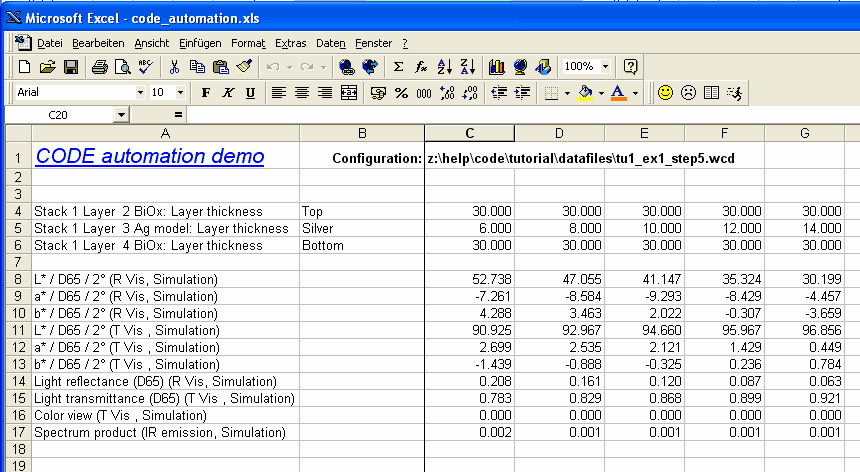Open the 100% zoom dropdown

click(x=606, y=67)
